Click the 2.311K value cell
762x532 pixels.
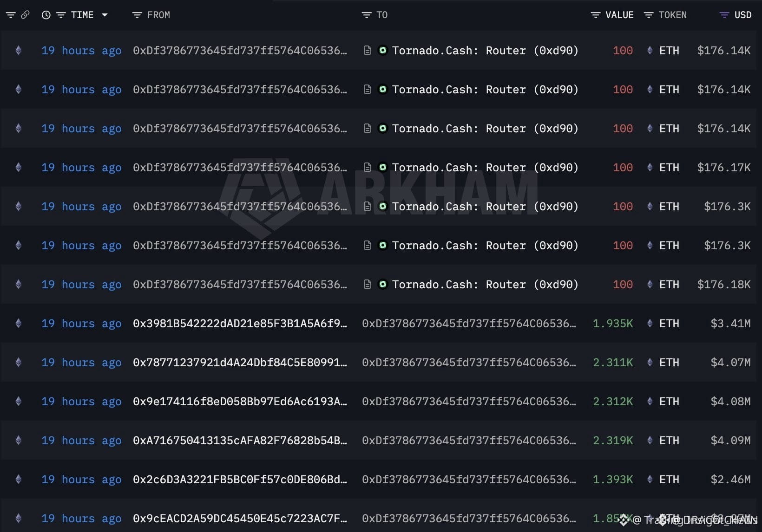pos(613,362)
